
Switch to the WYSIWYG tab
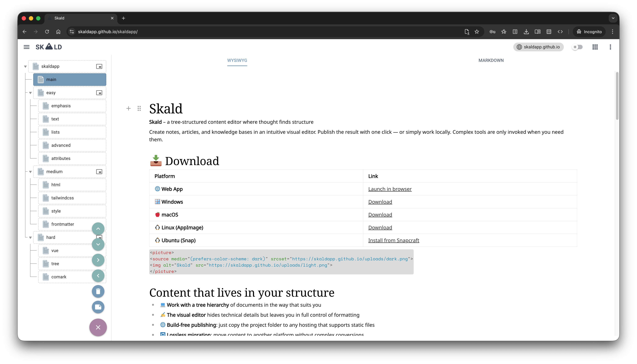(237, 60)
